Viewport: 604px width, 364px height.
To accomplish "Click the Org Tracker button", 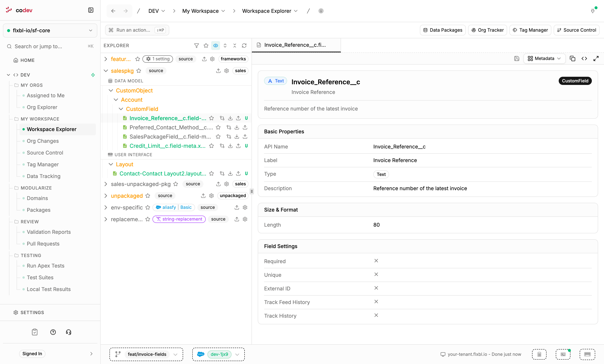I will click(488, 30).
